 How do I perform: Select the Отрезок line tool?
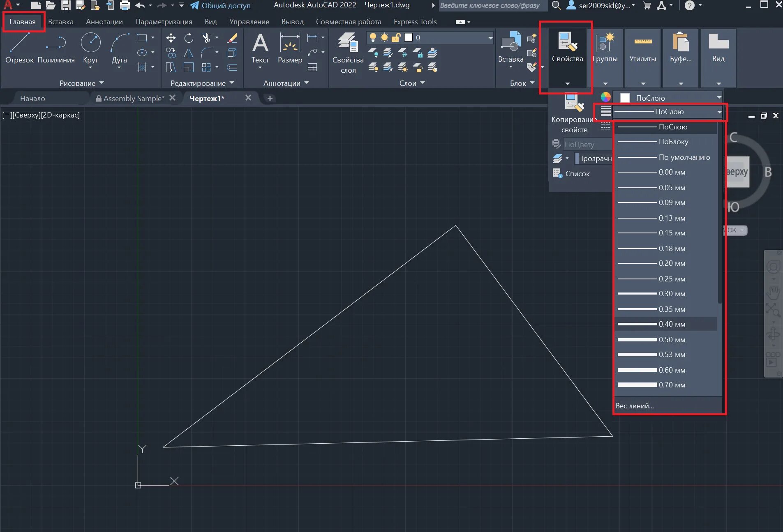coord(19,48)
